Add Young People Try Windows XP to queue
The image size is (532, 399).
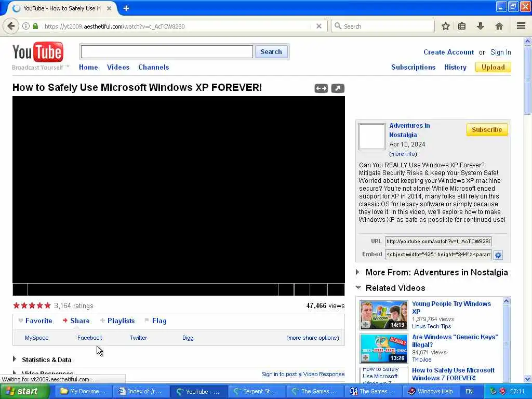(365, 325)
